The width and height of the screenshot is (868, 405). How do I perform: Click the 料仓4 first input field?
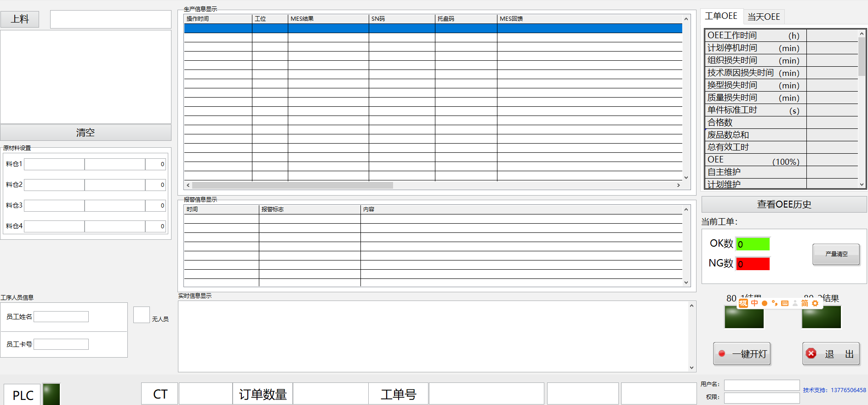pyautogui.click(x=54, y=226)
